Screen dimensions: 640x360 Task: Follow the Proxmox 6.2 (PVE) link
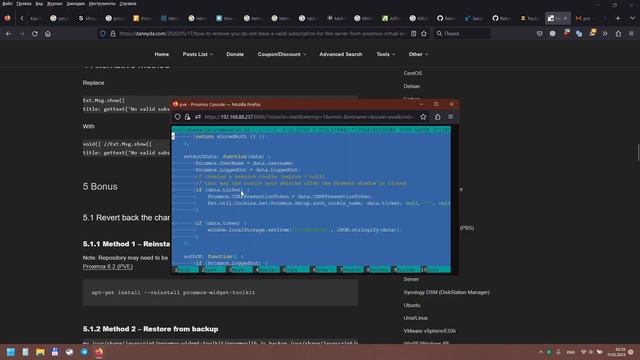(108, 267)
